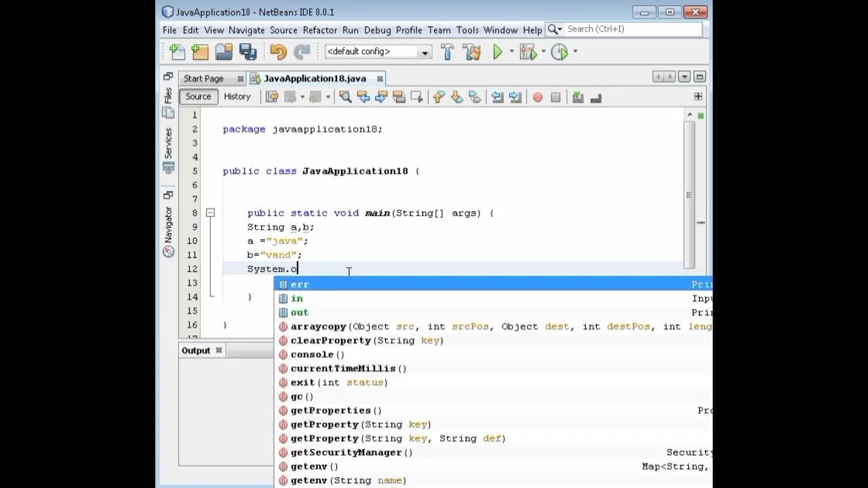
Task: Open the Refactor menu
Action: [x=320, y=30]
